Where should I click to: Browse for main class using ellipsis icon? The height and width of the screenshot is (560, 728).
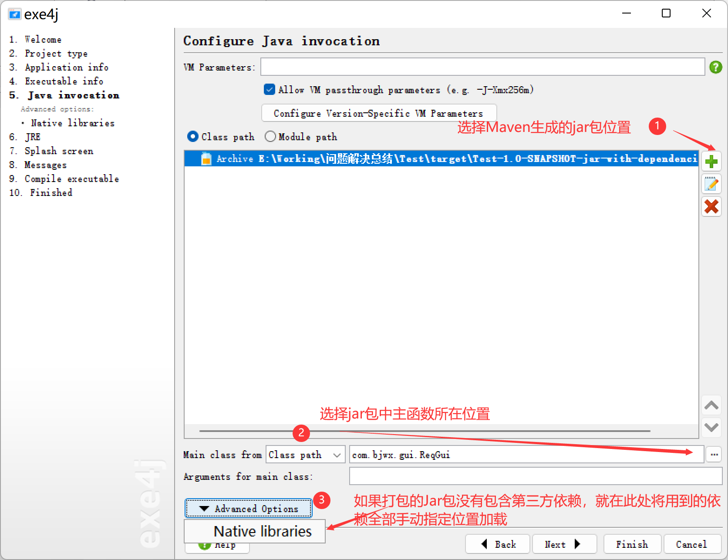click(714, 454)
